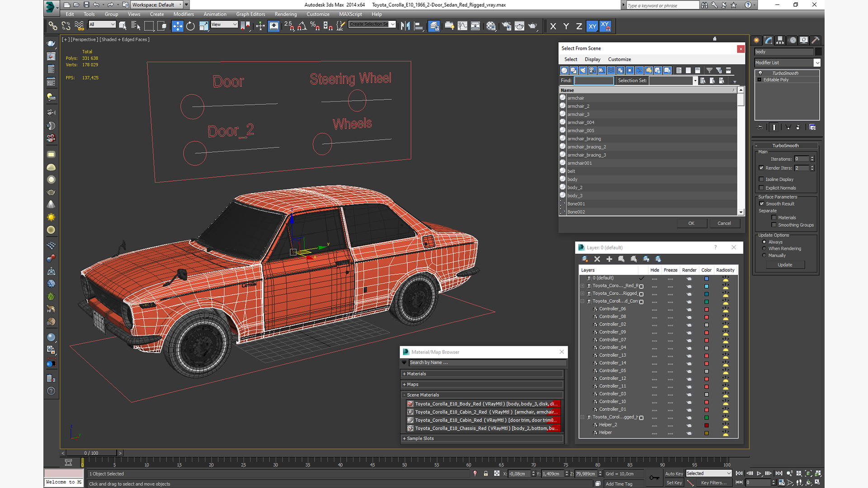Open the Hierarchy command panel tab
The height and width of the screenshot is (488, 868).
coord(780,40)
